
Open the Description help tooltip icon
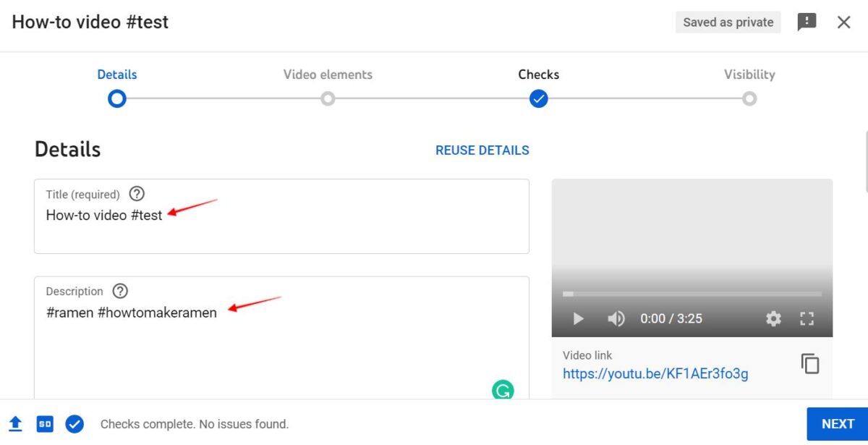(119, 291)
